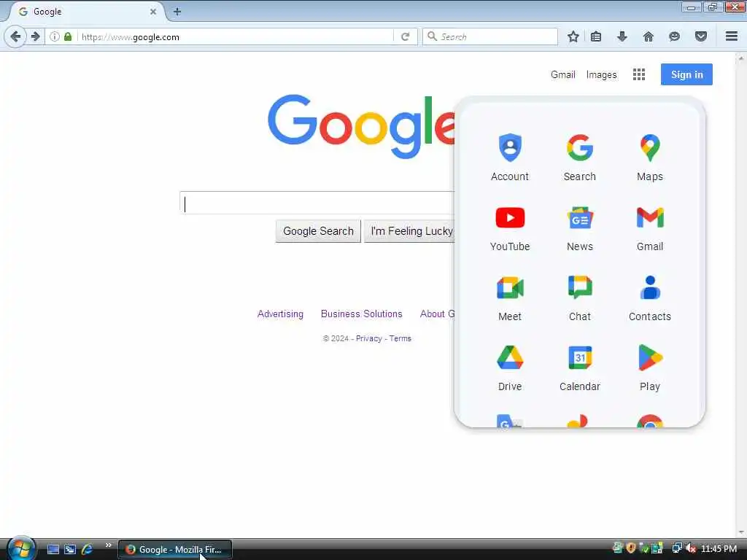Open Google Meet app
The width and height of the screenshot is (747, 560).
pos(510,297)
